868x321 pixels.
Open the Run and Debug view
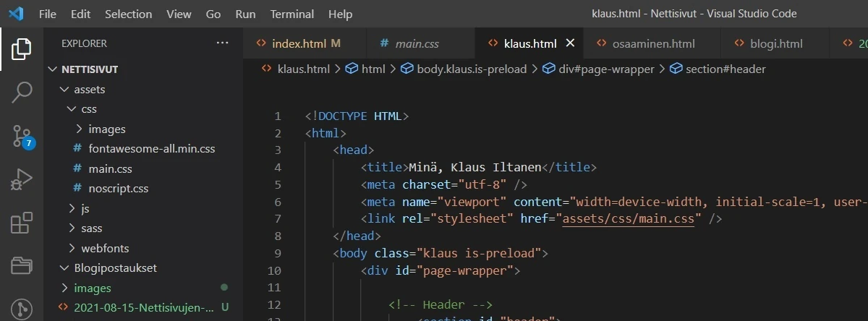22,179
